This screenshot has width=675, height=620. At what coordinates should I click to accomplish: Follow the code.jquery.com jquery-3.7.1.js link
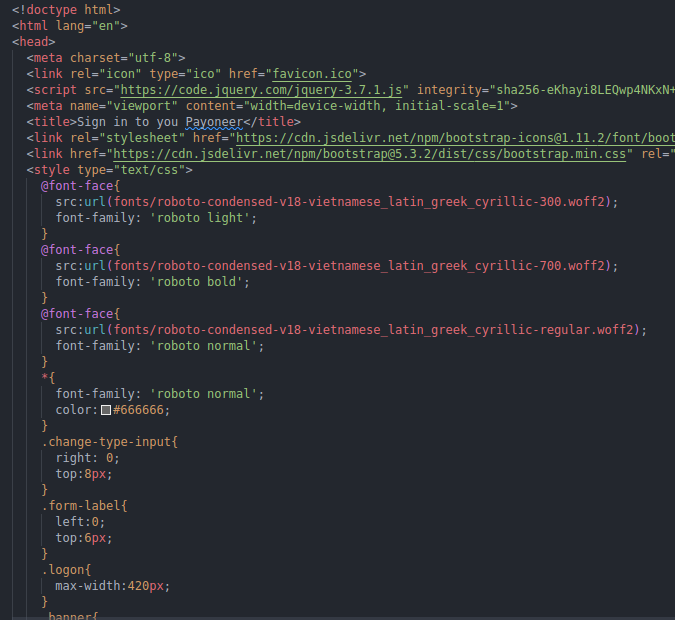tap(261, 90)
